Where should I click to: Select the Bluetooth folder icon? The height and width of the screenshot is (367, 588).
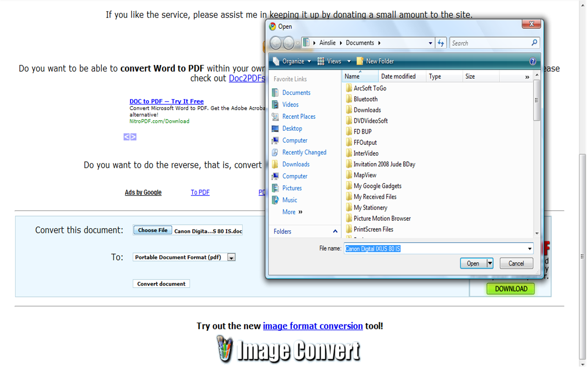click(349, 99)
